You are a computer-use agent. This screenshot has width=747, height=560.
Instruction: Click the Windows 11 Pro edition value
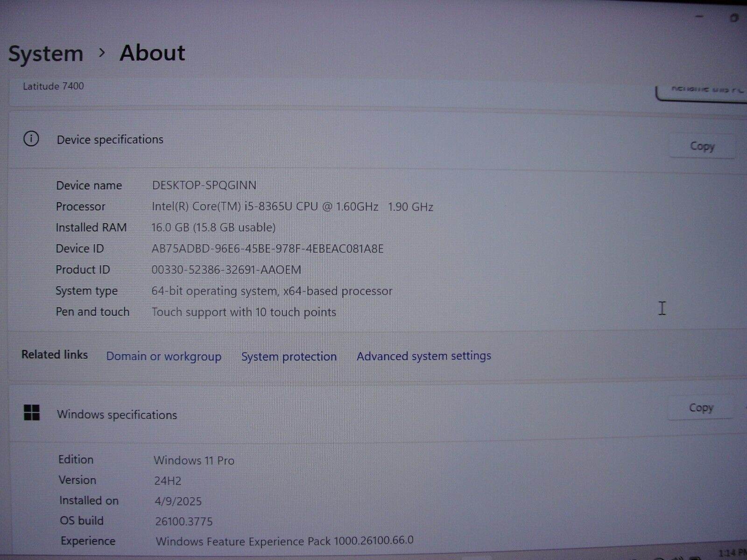click(194, 460)
